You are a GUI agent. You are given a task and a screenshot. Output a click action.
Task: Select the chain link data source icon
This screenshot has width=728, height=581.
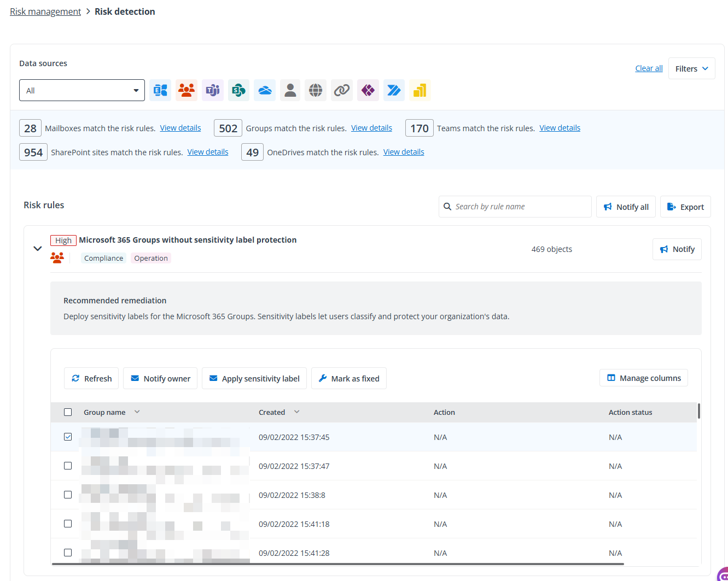pos(342,90)
